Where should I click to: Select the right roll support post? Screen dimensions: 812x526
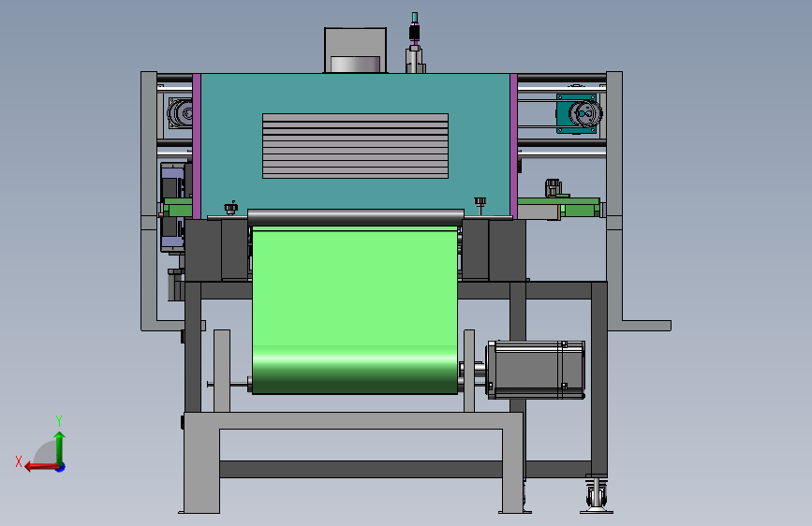click(469, 371)
